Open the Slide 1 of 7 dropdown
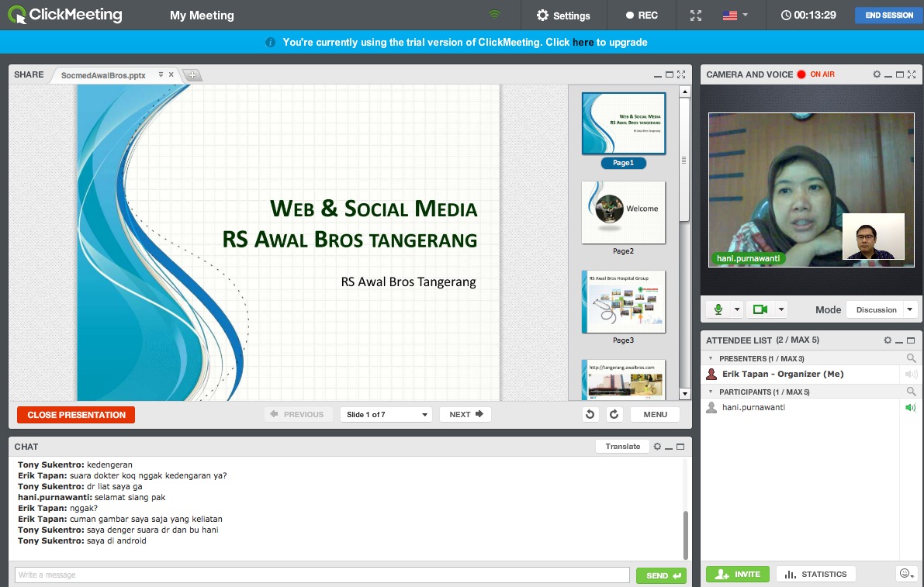This screenshot has width=924, height=587. click(386, 415)
